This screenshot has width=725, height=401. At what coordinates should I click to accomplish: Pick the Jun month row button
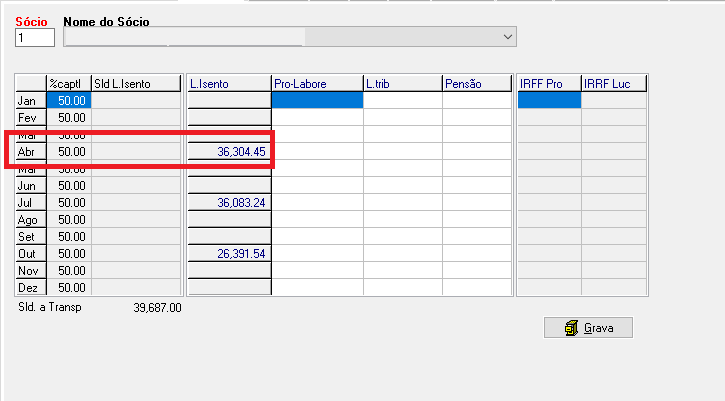[30, 185]
